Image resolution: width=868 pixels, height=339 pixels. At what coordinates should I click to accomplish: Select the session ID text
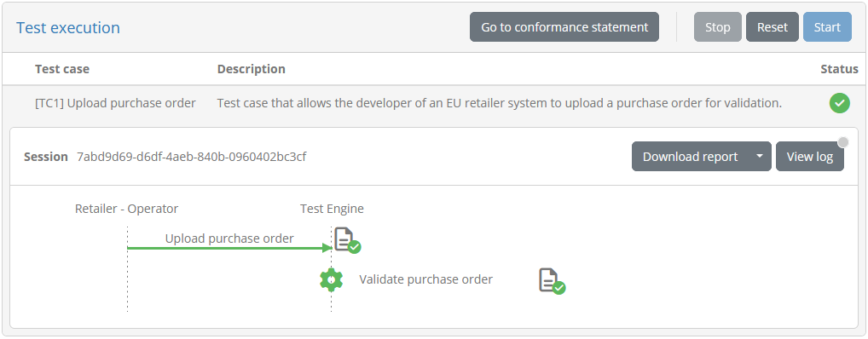click(x=192, y=157)
